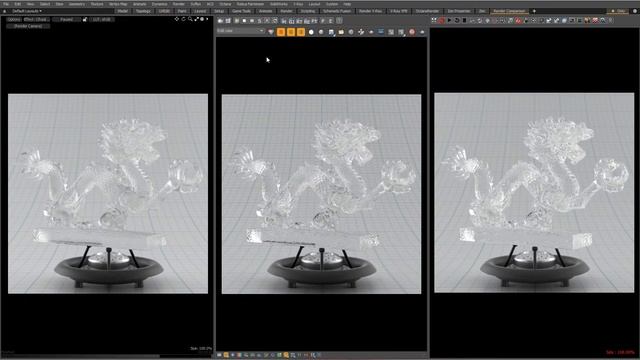The width and height of the screenshot is (640, 360).
Task: Click the red round icon in Octane toolbar
Action: tap(441, 20)
